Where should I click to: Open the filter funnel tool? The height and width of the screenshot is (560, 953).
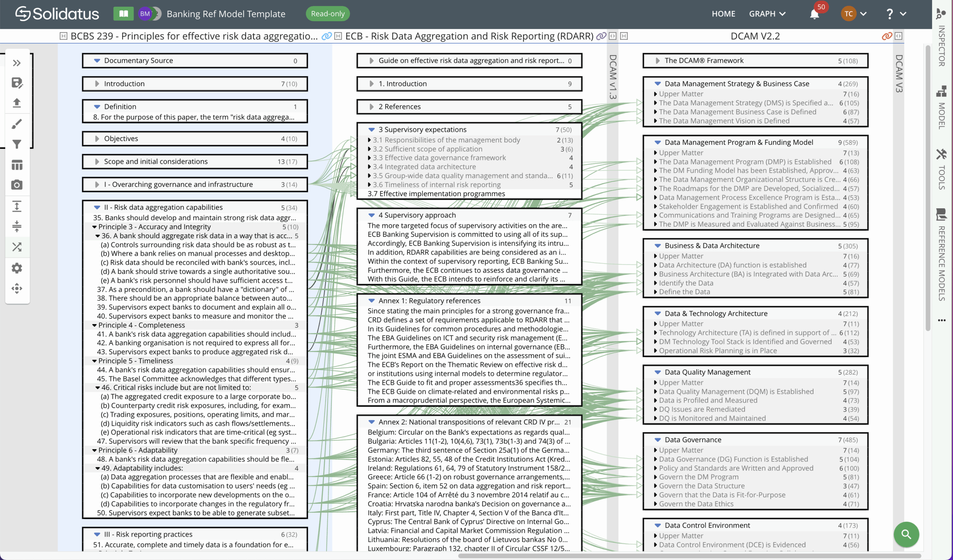click(x=17, y=144)
